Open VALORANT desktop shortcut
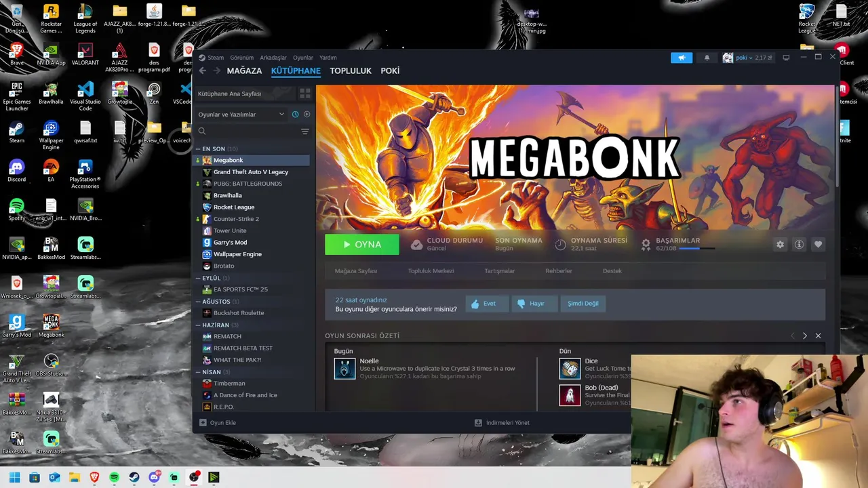The height and width of the screenshot is (488, 868). tap(85, 55)
